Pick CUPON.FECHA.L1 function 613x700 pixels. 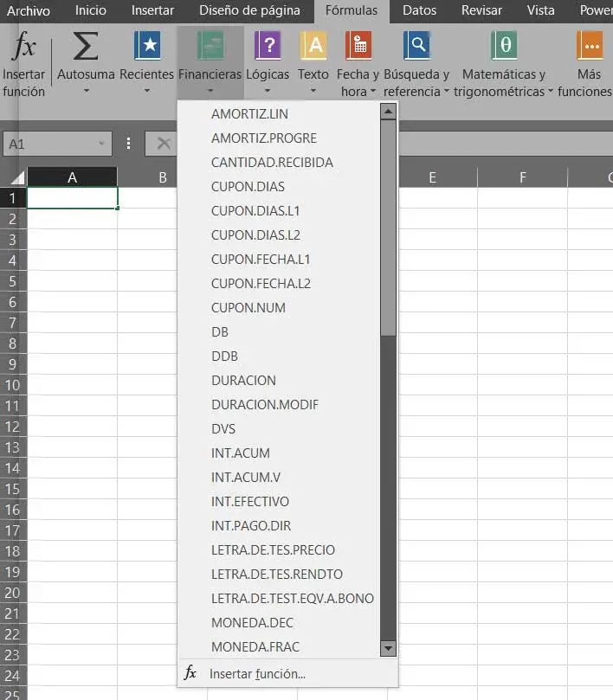(x=279, y=260)
